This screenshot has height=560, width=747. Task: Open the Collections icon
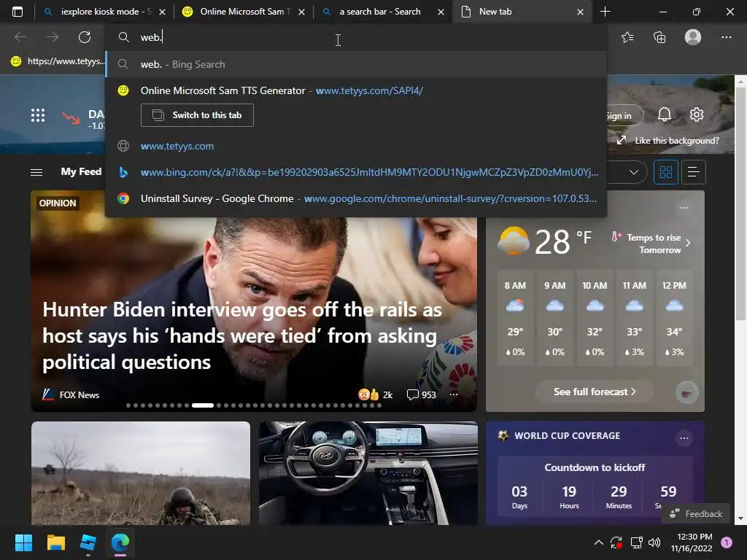[x=659, y=37]
